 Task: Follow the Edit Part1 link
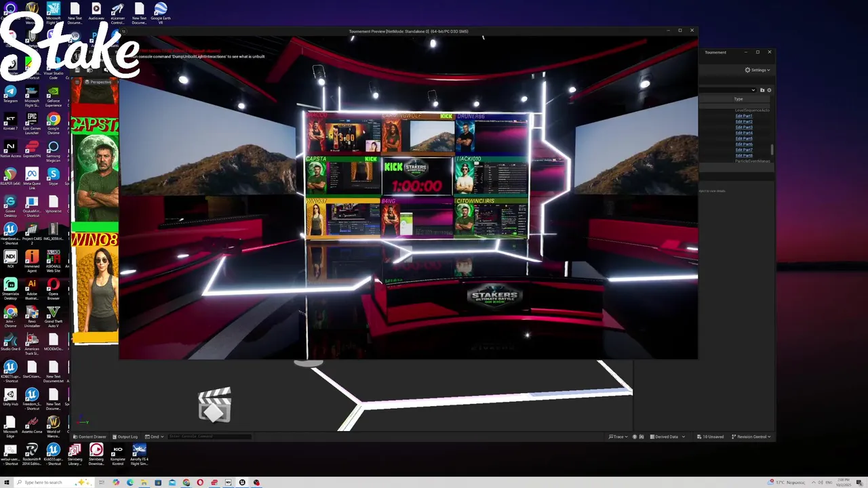coord(744,116)
